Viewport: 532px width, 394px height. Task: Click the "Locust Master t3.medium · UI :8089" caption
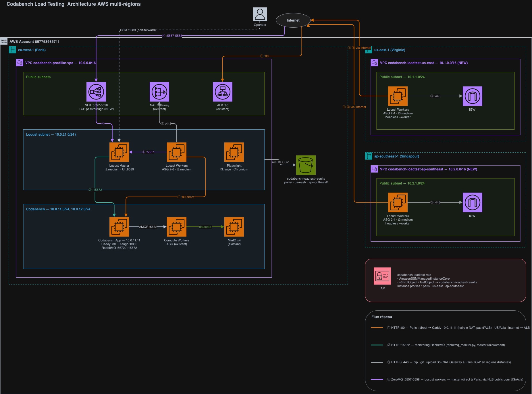tap(119, 168)
